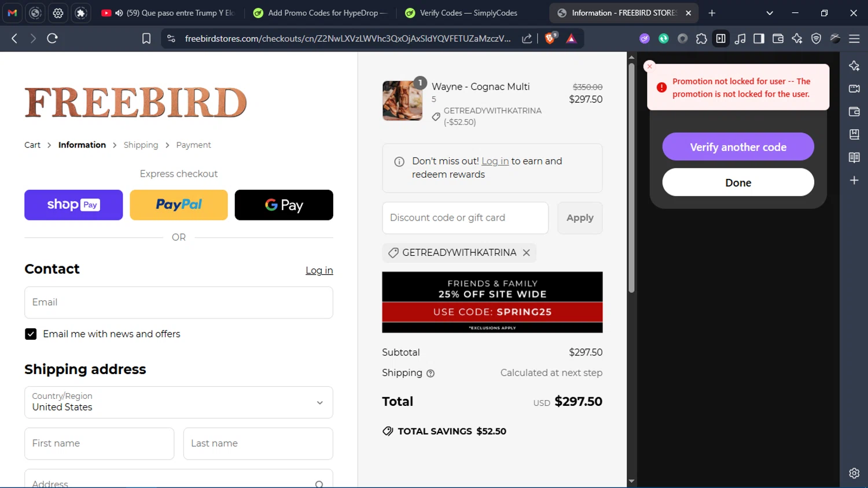
Task: Focus the Last name field
Action: [258, 443]
